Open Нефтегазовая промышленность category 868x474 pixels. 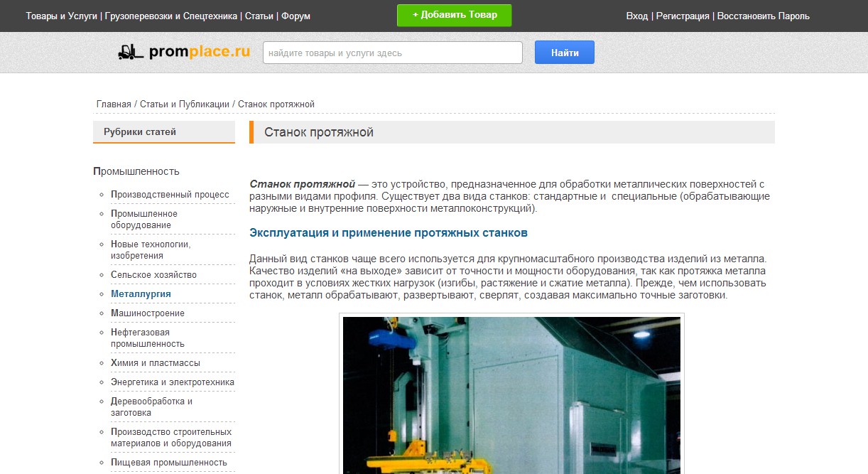(148, 338)
